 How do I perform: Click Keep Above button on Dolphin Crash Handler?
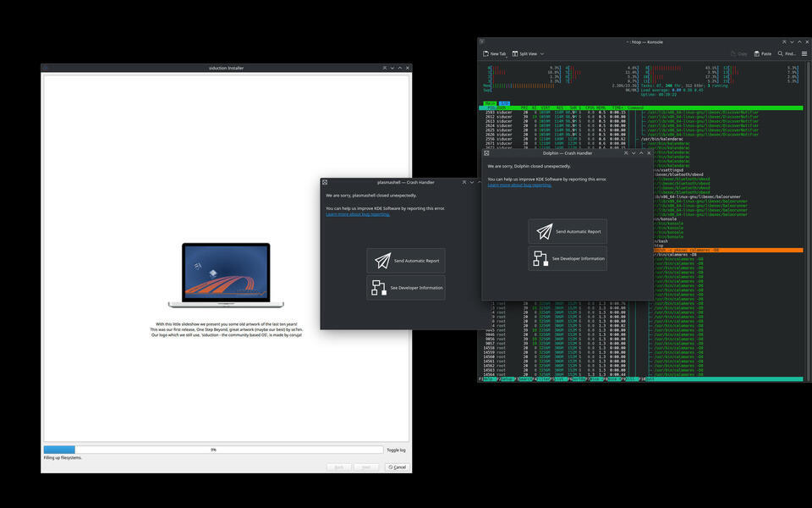coord(626,153)
